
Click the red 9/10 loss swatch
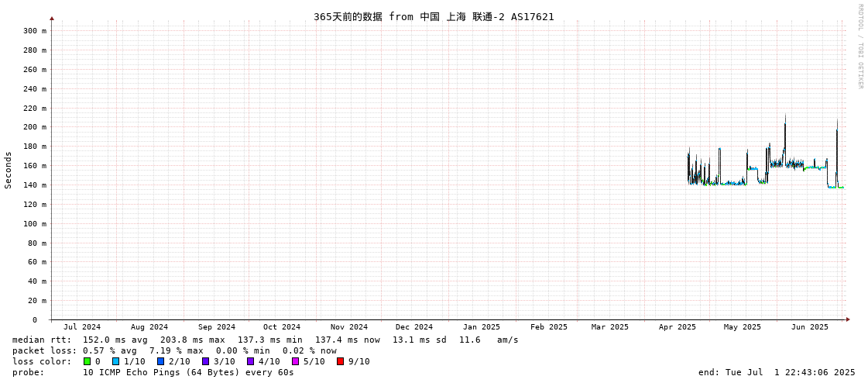(x=341, y=361)
